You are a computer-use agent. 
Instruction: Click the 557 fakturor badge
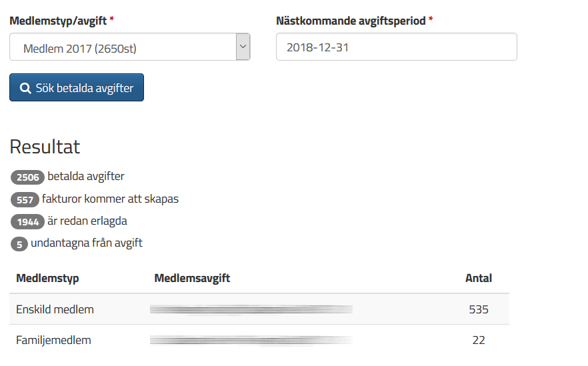tap(25, 199)
